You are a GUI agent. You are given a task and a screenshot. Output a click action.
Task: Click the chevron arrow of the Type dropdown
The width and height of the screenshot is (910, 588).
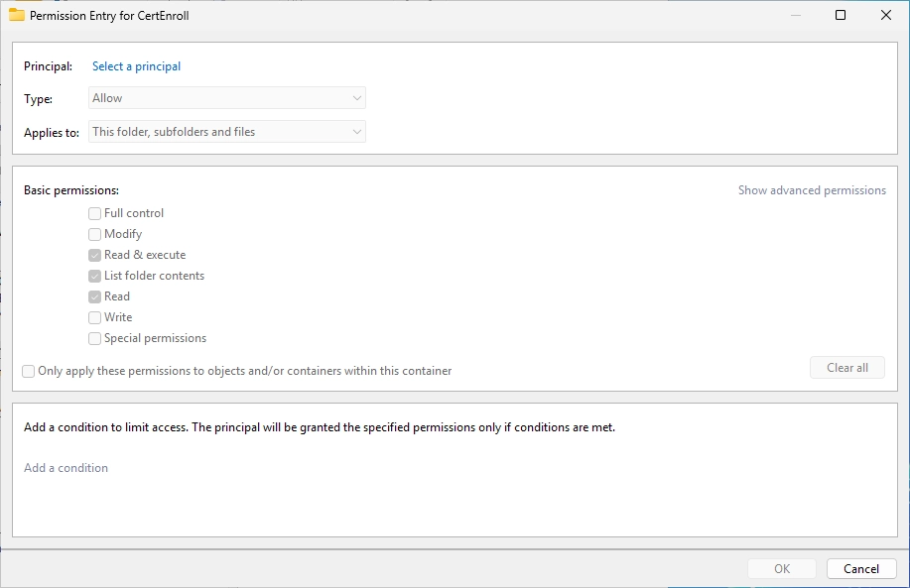[x=357, y=98]
